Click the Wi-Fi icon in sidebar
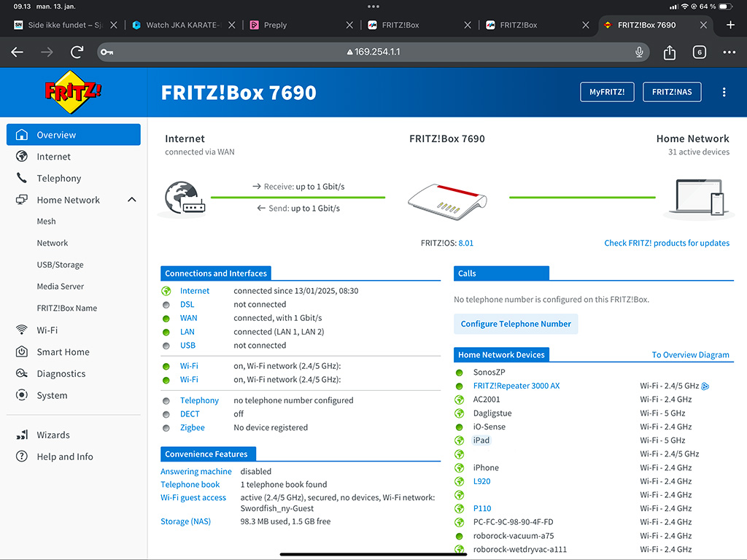The image size is (747, 560). click(22, 330)
